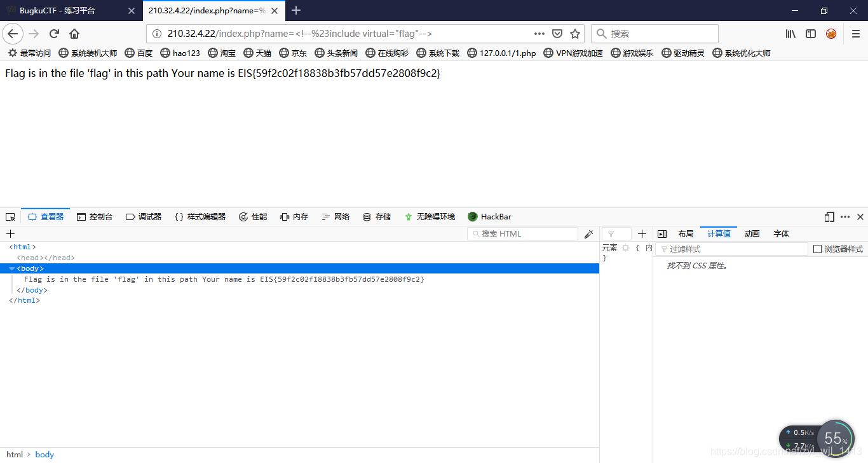Toggle responsive design mode icon in devtools
The width and height of the screenshot is (868, 463).
coord(829,217)
